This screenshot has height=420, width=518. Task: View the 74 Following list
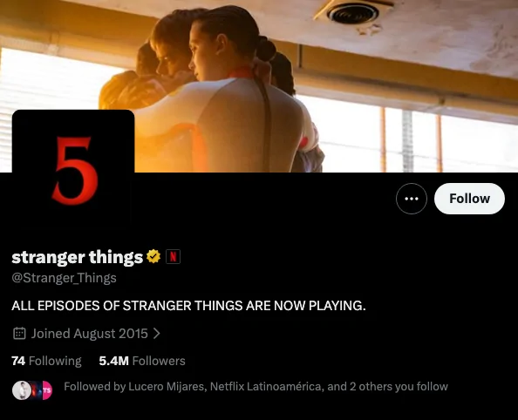coord(46,361)
